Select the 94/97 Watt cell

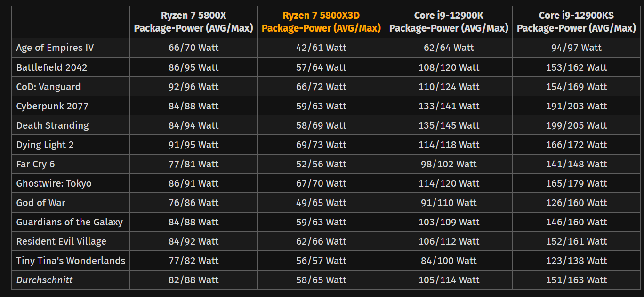576,48
